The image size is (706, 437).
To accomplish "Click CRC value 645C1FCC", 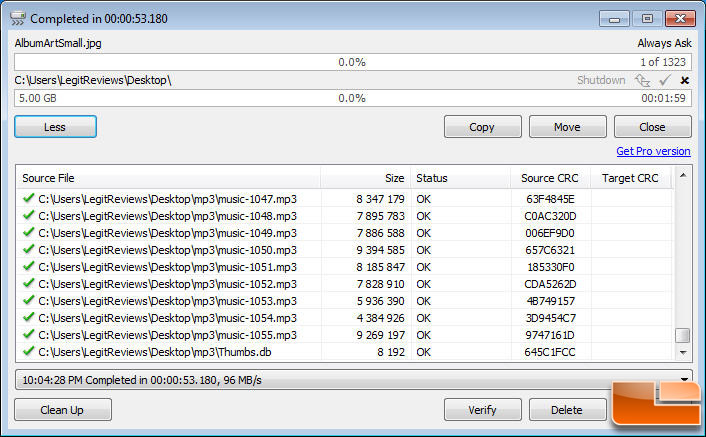I will click(x=550, y=352).
